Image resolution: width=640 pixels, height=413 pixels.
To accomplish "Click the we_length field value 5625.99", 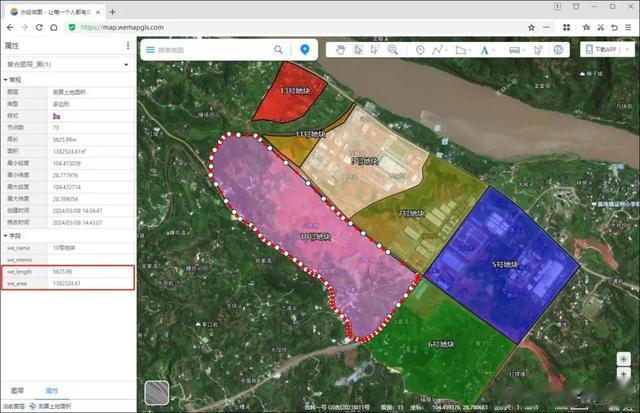I will 91,271.
